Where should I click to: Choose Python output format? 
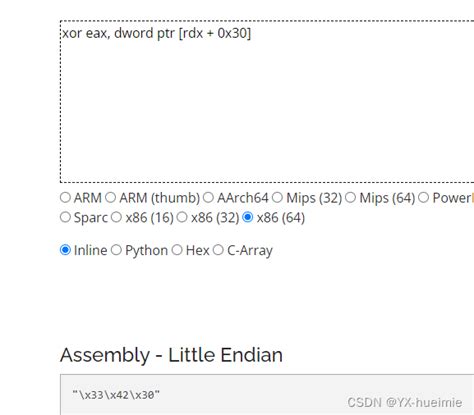(116, 250)
